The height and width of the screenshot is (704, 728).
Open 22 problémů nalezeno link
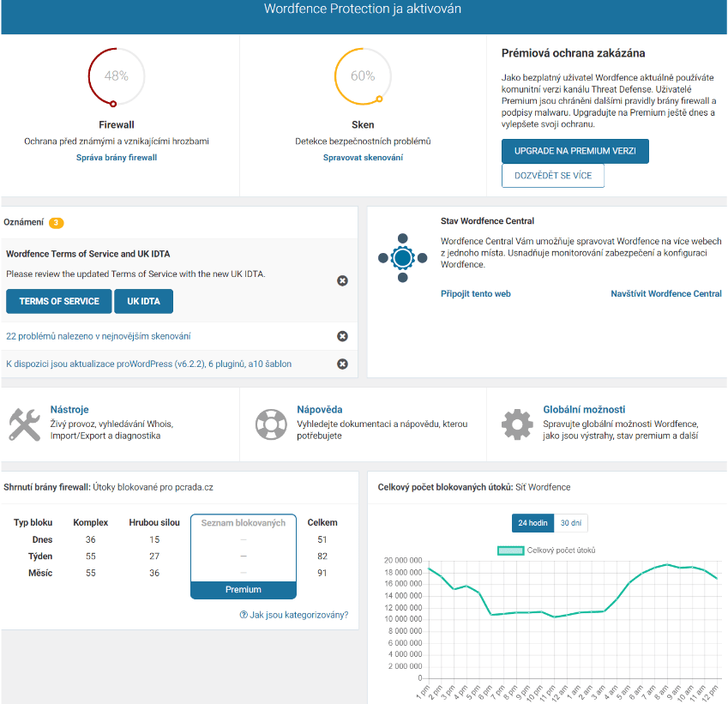99,336
